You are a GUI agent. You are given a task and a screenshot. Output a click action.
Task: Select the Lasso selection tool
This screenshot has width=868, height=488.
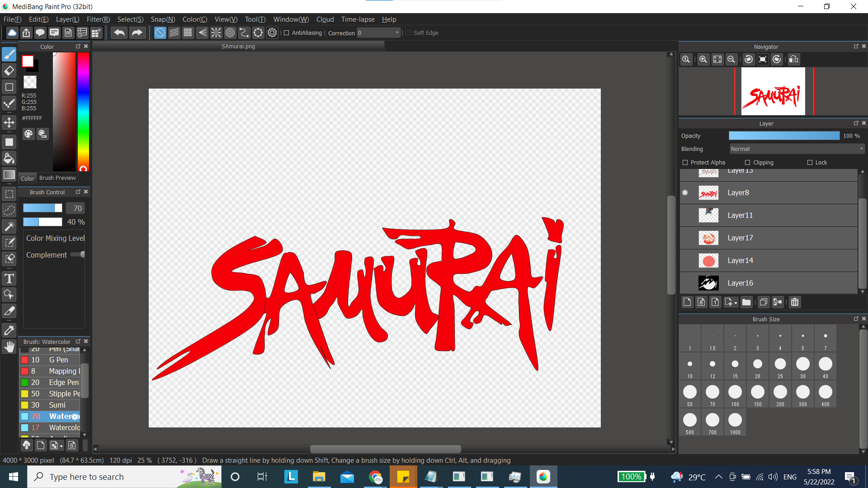click(9, 210)
